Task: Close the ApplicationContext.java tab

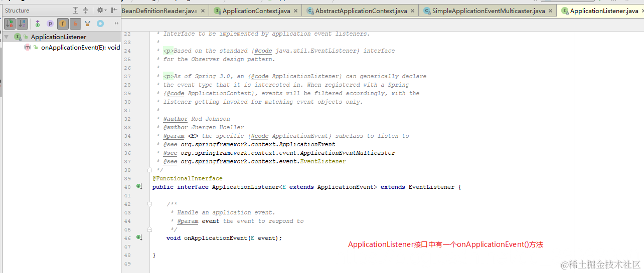Action: coord(295,11)
